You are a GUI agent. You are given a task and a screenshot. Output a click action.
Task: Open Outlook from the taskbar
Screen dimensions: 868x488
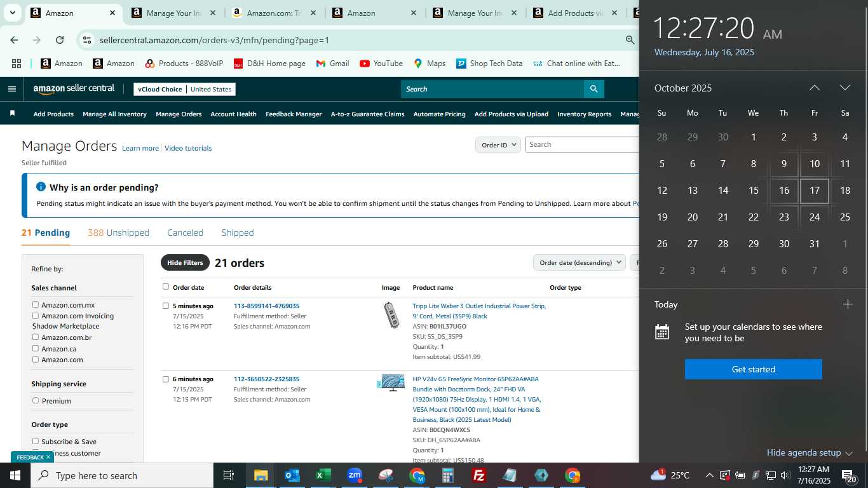point(292,475)
